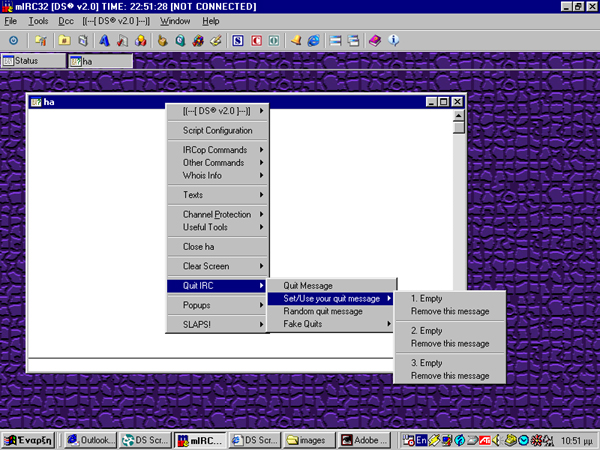Choose Random quit message

tap(331, 311)
